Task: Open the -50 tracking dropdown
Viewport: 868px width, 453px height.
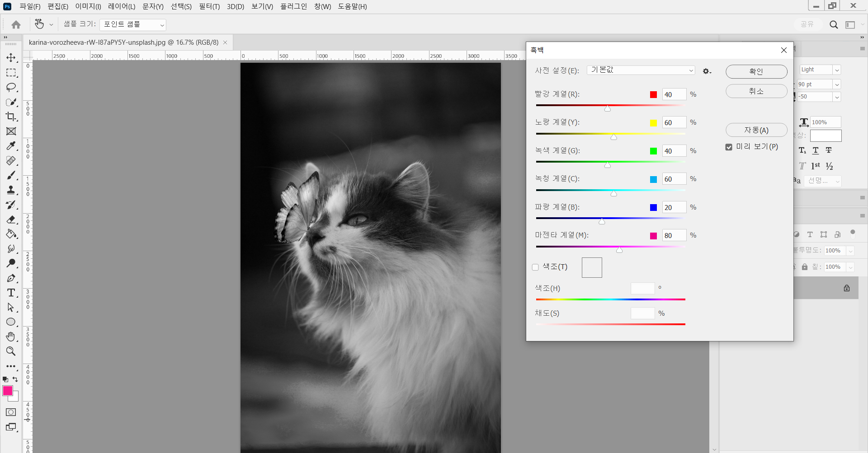Action: pyautogui.click(x=837, y=97)
